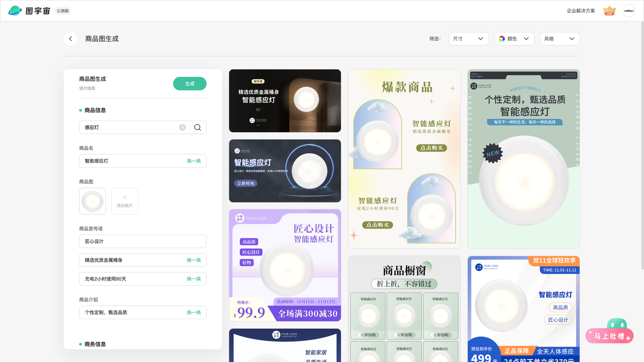Clear the 感应灯 search field
The height and width of the screenshot is (362, 644).
point(182,127)
